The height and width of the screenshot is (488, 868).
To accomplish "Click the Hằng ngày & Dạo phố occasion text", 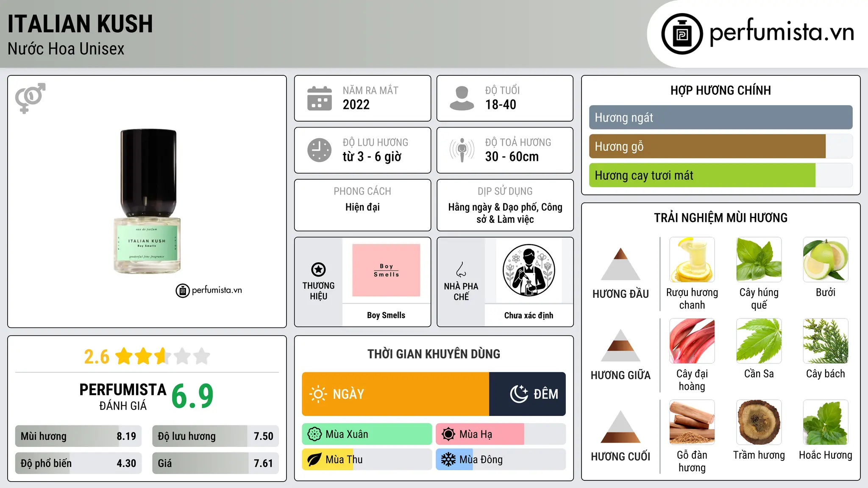I will click(505, 213).
